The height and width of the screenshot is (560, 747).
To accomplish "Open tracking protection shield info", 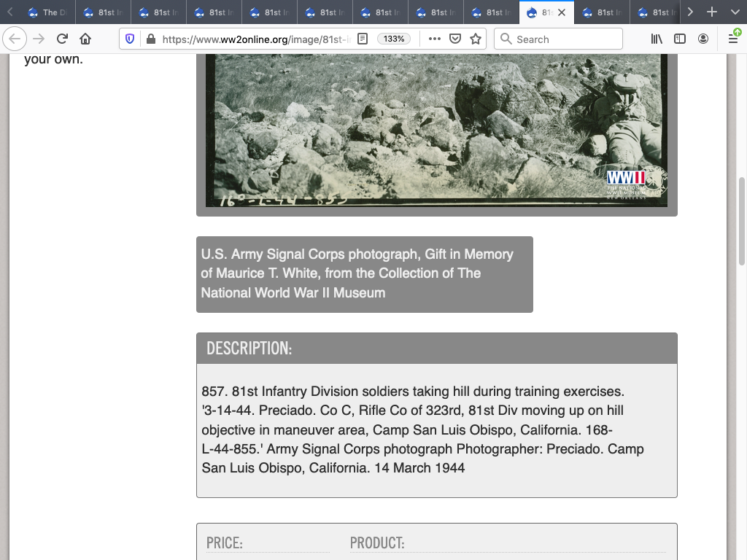I will 131,39.
